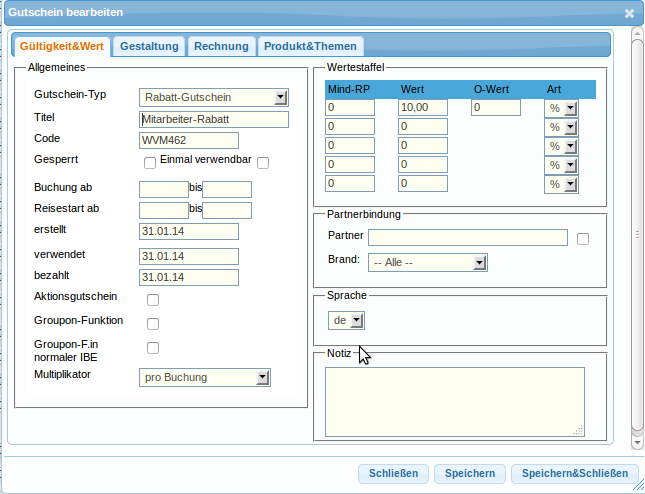Image resolution: width=645 pixels, height=494 pixels.
Task: Open the Produkt&Themen tab
Action: [x=309, y=46]
